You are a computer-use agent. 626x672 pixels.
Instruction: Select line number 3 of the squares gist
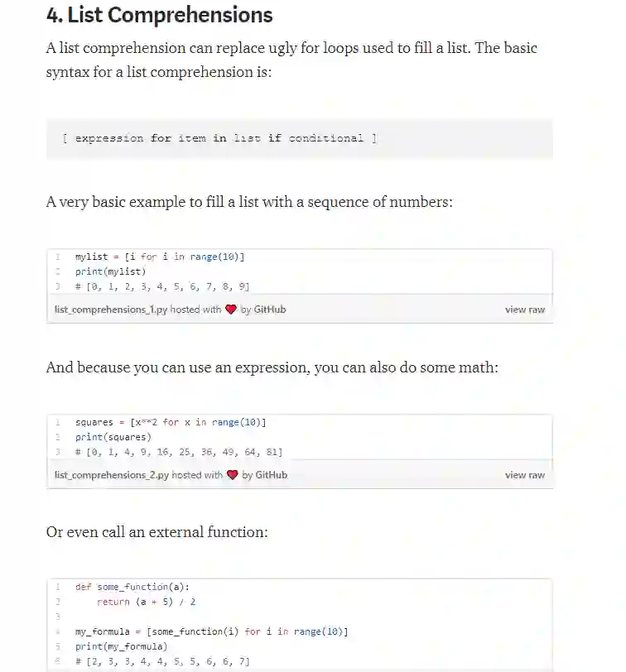pyautogui.click(x=58, y=452)
